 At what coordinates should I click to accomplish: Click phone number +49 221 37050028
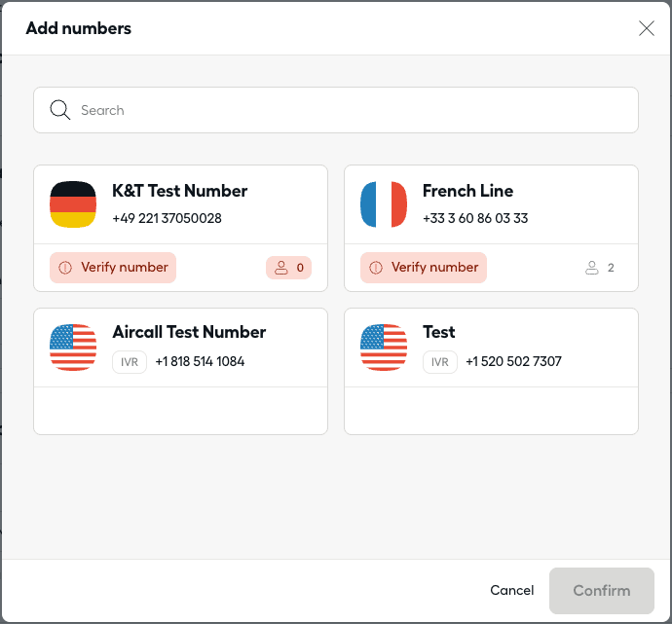click(x=168, y=218)
